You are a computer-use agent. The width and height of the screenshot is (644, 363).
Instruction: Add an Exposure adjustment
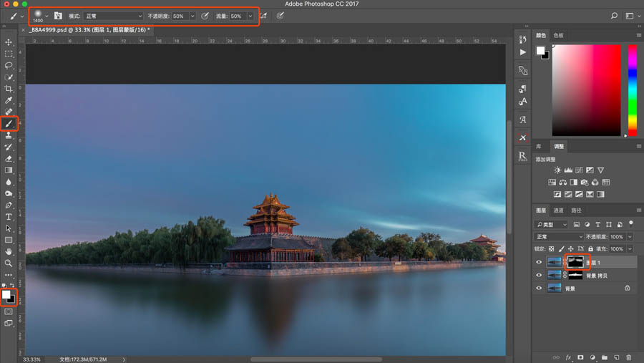(590, 170)
